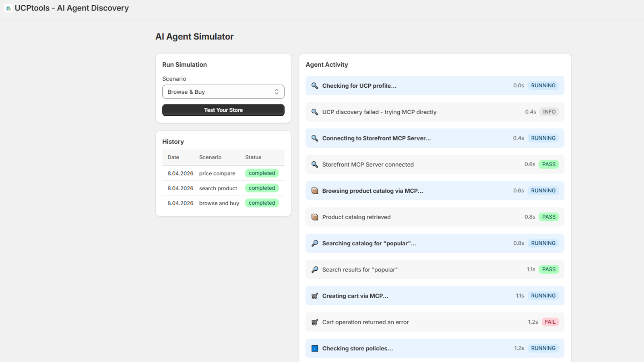Image resolution: width=644 pixels, height=362 pixels.
Task: Click the up-down chevron in Scenario selector
Action: click(x=277, y=92)
